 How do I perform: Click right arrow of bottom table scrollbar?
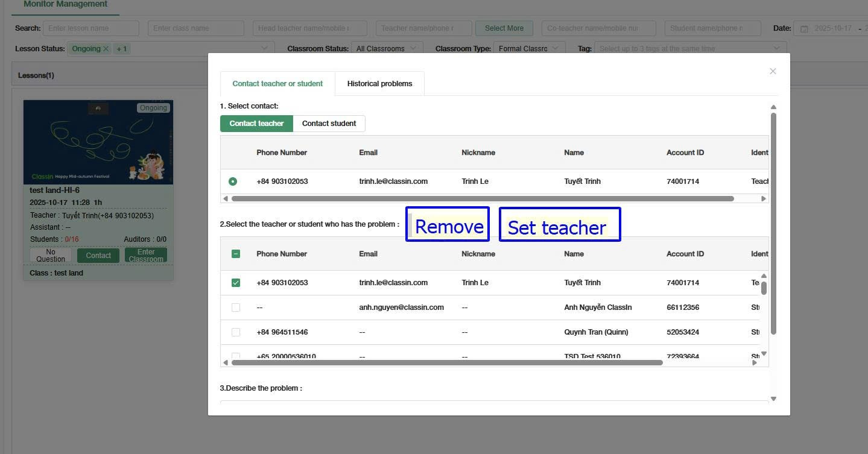(x=755, y=362)
